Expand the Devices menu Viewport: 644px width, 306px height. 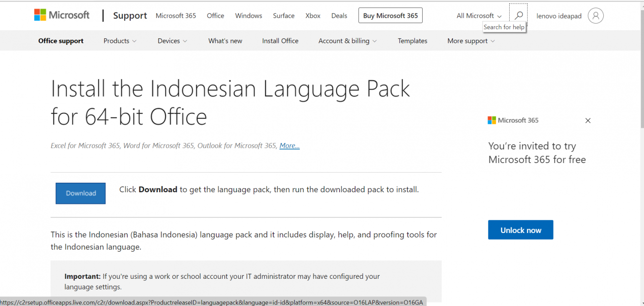pyautogui.click(x=173, y=41)
